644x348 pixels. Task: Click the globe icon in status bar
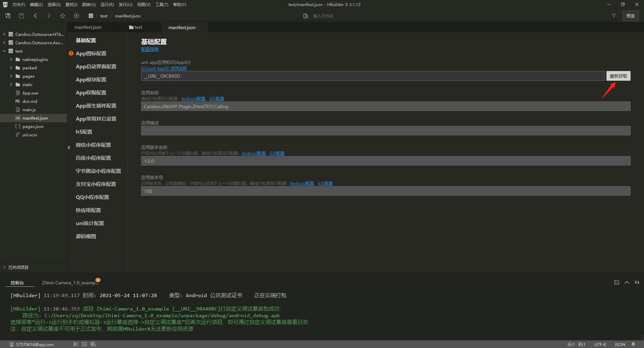coord(93,344)
